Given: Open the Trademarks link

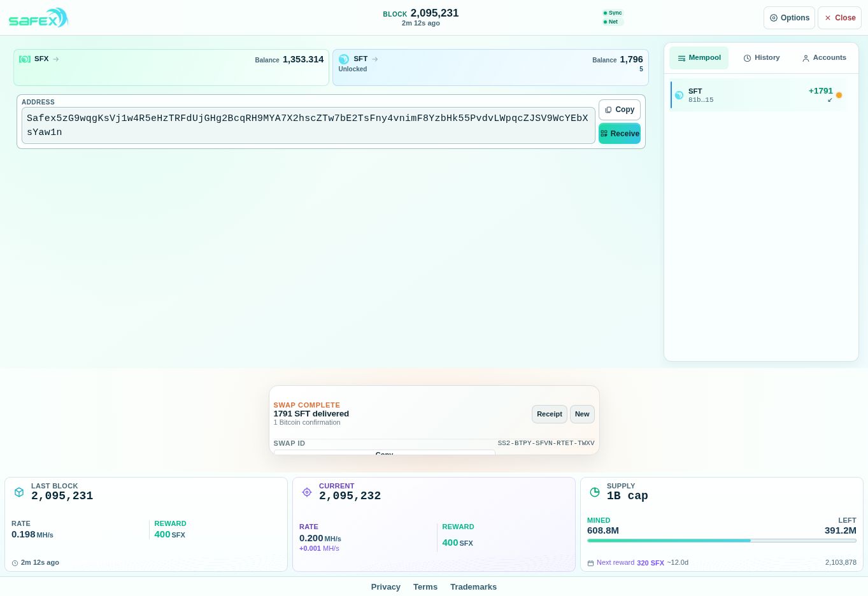Looking at the screenshot, I should coord(473,587).
